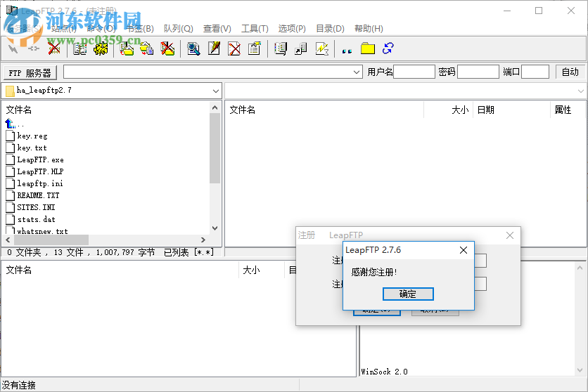This screenshot has height=392, width=588.
Task: Click the up-folder arrow in local list
Action: pos(11,124)
